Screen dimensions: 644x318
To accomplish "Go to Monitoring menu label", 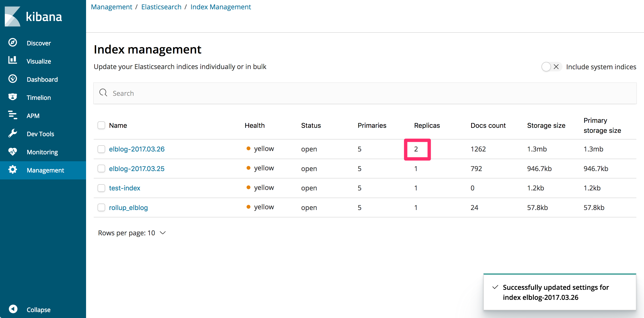I will [42, 152].
